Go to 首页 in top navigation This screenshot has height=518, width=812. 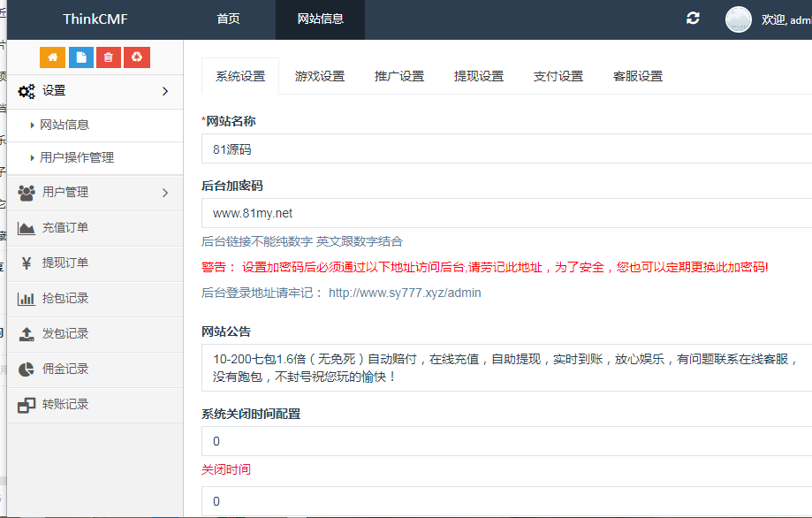[228, 19]
